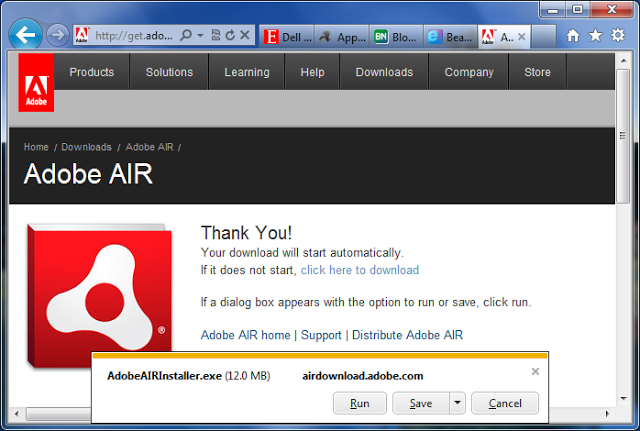
Task: Switch to the Blo... tab
Action: (396, 37)
